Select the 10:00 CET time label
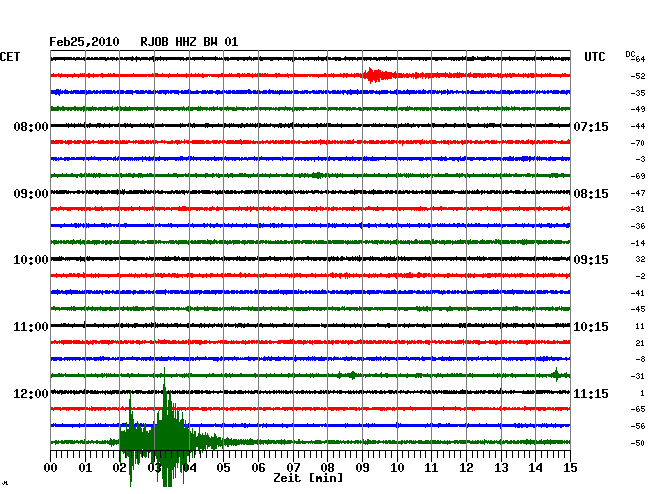650x494 pixels. 31,260
